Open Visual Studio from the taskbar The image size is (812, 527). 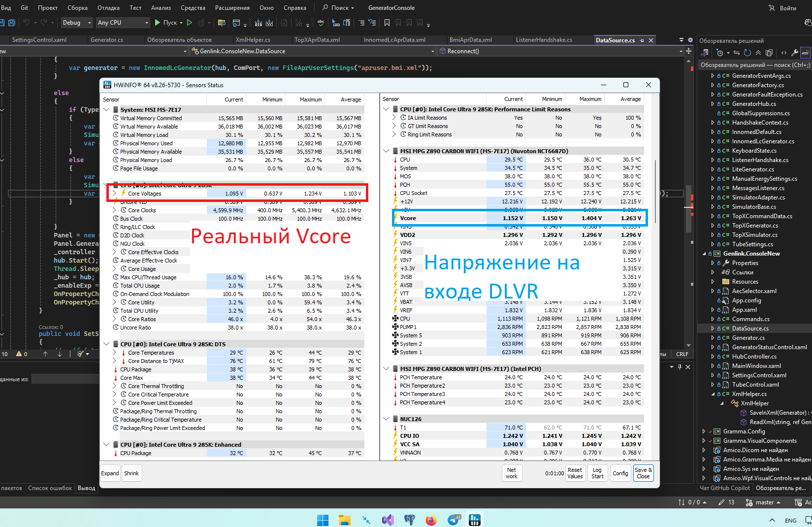(x=388, y=520)
